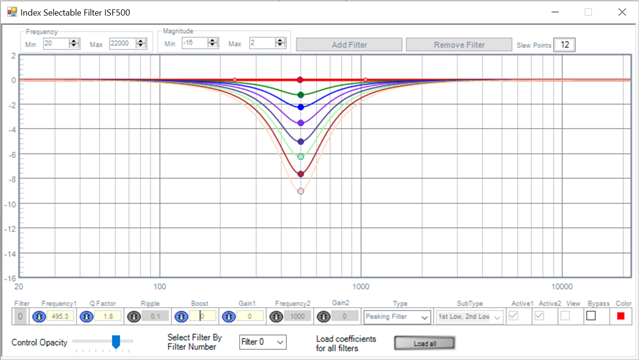Click the Magnitude Min field showing -16

click(195, 43)
